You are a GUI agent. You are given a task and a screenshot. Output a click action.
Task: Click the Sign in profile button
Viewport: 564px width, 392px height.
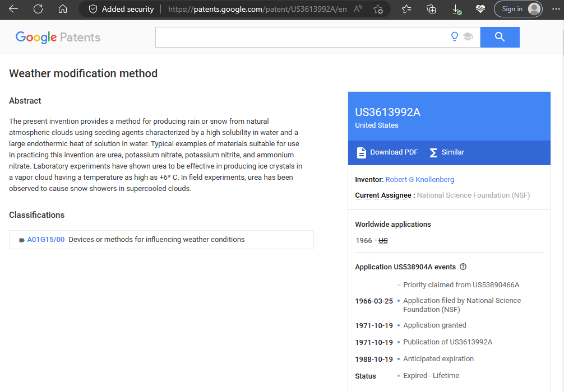[x=518, y=9]
